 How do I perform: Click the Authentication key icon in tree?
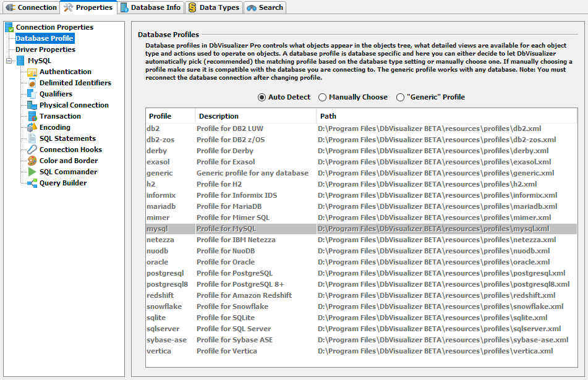[x=32, y=72]
